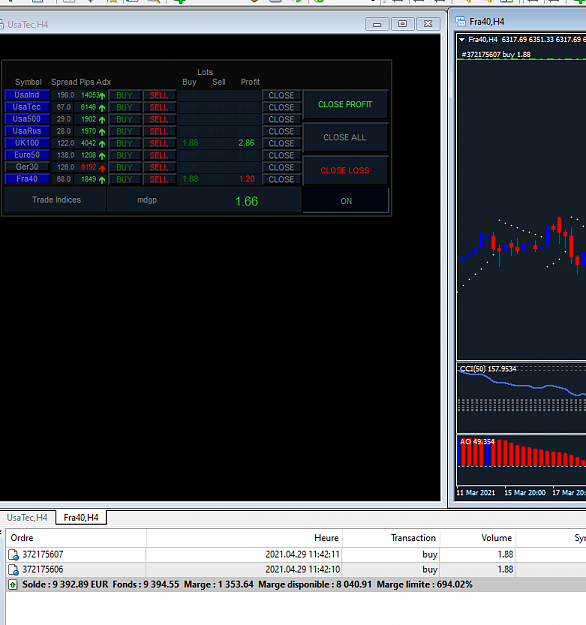The image size is (586, 625).
Task: Click BUY on the UsaTec row
Action: (124, 107)
